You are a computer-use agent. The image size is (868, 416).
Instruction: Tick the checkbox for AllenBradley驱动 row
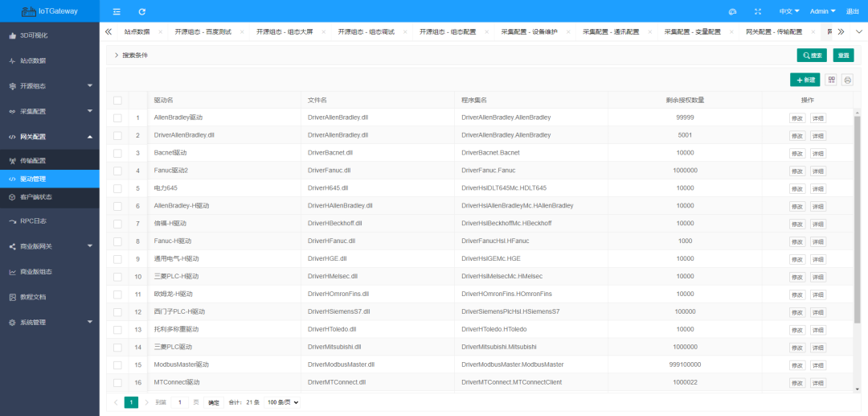118,117
